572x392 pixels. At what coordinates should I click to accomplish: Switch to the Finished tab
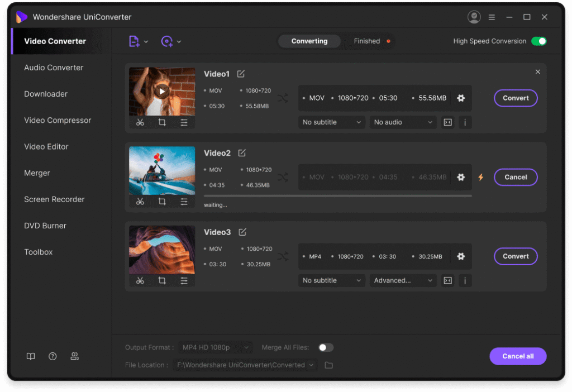(x=366, y=41)
